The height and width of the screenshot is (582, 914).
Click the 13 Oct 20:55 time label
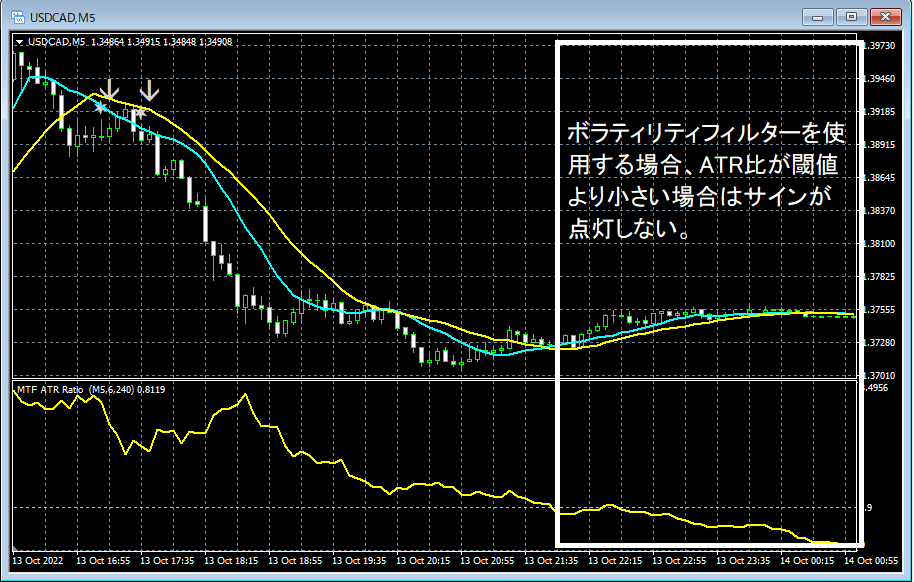pyautogui.click(x=488, y=561)
